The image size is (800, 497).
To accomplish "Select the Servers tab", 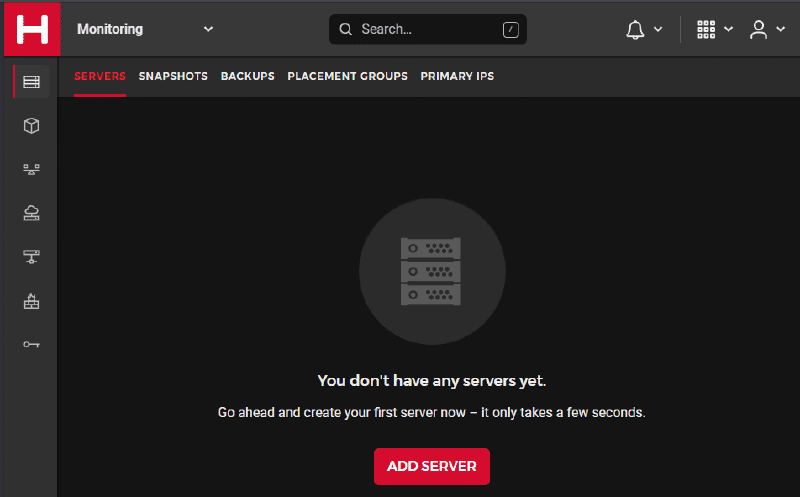I will (100, 76).
